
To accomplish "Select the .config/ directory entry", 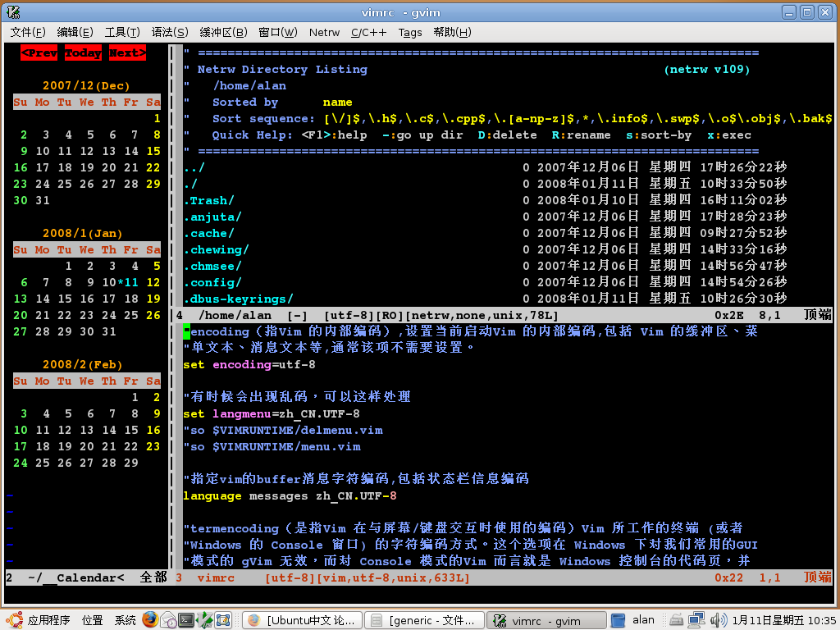I will coord(212,282).
